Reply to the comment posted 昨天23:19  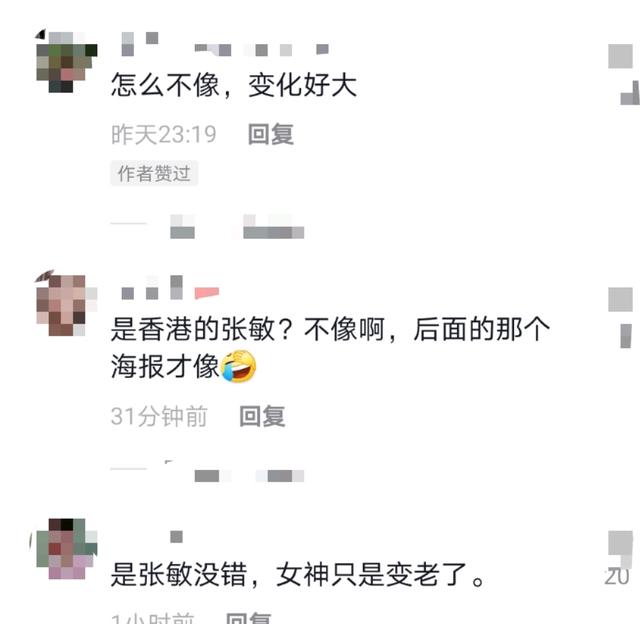271,134
